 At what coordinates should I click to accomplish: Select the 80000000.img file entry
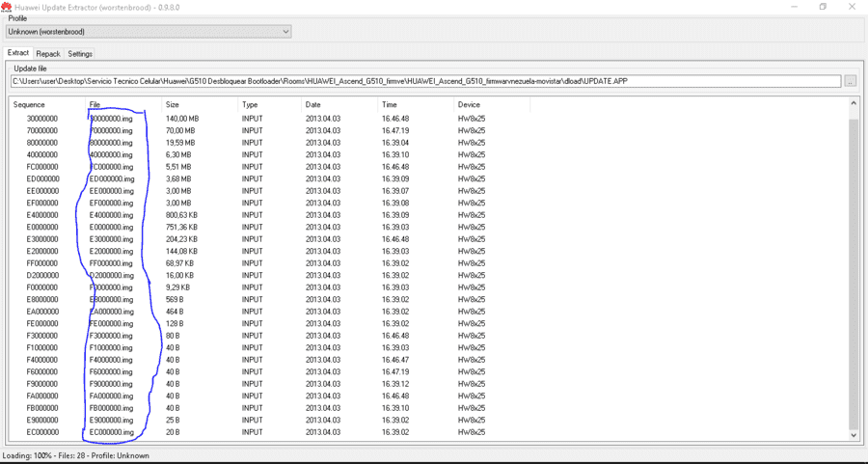point(111,143)
